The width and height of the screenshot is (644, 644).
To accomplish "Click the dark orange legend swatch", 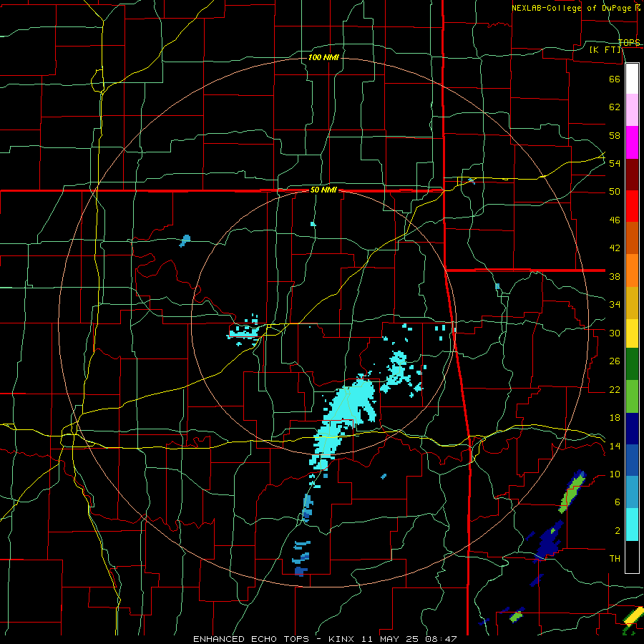I will [x=632, y=238].
